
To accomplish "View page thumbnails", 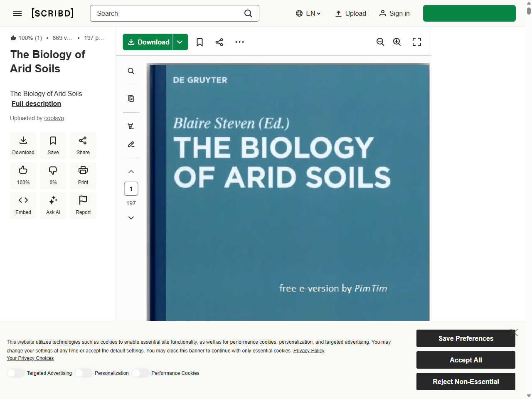I will coord(131,99).
